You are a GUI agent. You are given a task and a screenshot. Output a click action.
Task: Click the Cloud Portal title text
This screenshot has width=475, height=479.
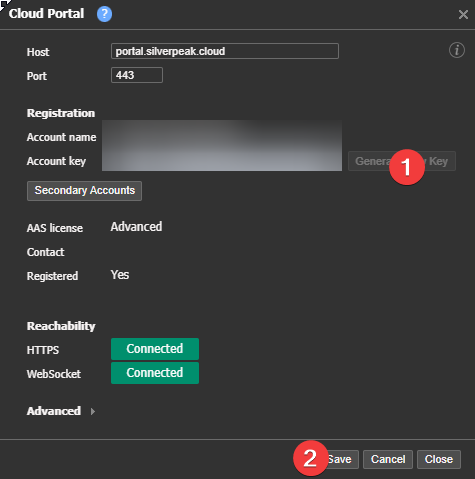(46, 14)
